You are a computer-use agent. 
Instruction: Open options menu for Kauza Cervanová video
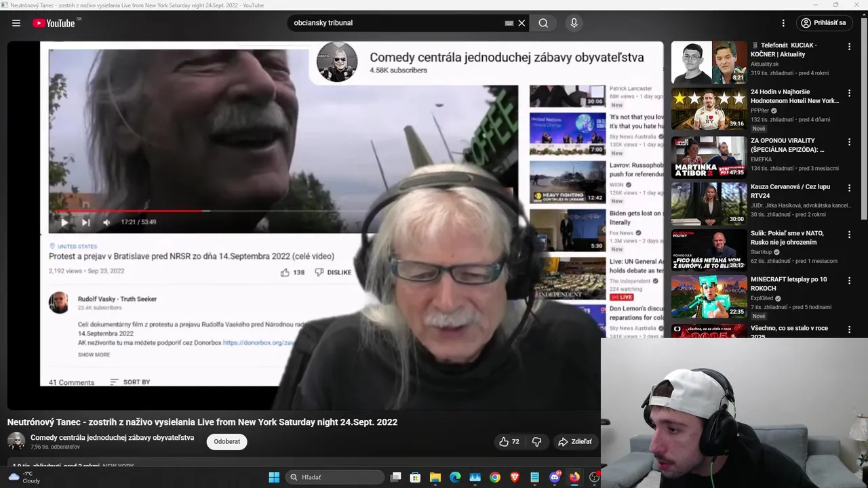coord(849,188)
